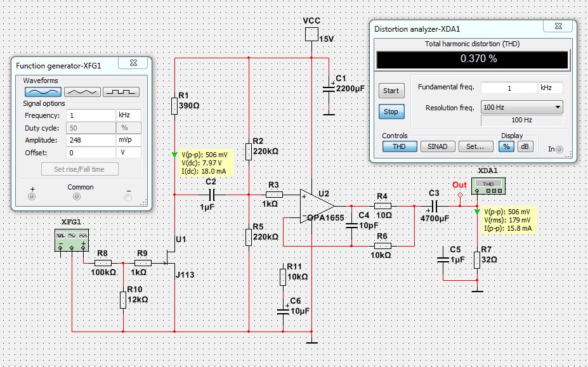Select the THD control mode
Viewport: 588px width, 367px height.
click(400, 146)
